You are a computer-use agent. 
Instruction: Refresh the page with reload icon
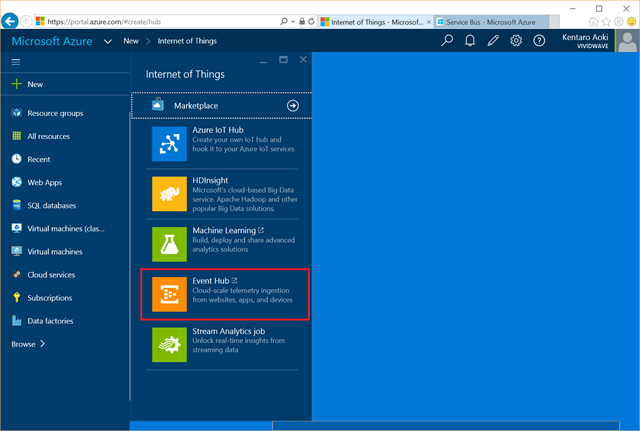point(311,22)
